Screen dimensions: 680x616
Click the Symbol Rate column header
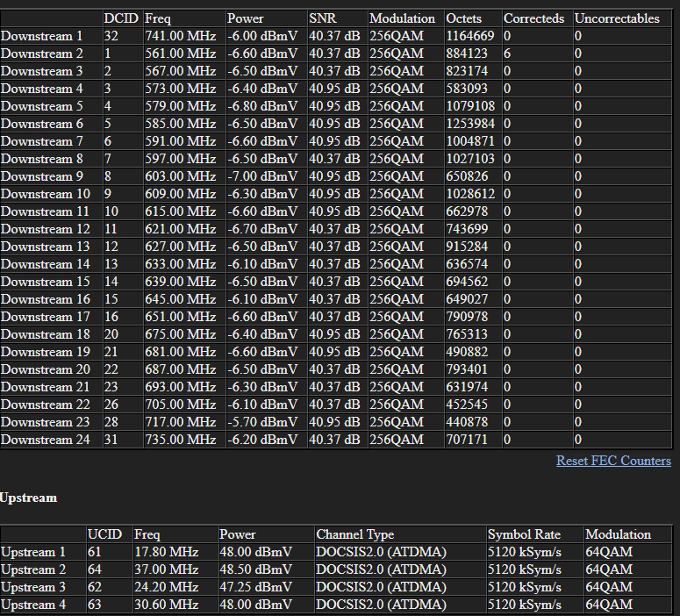click(524, 534)
